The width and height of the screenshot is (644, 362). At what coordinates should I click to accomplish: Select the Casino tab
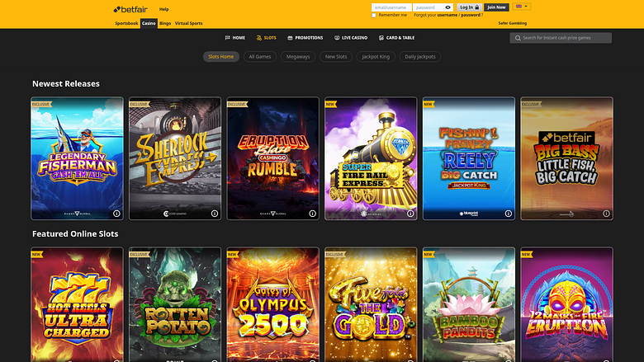(149, 23)
